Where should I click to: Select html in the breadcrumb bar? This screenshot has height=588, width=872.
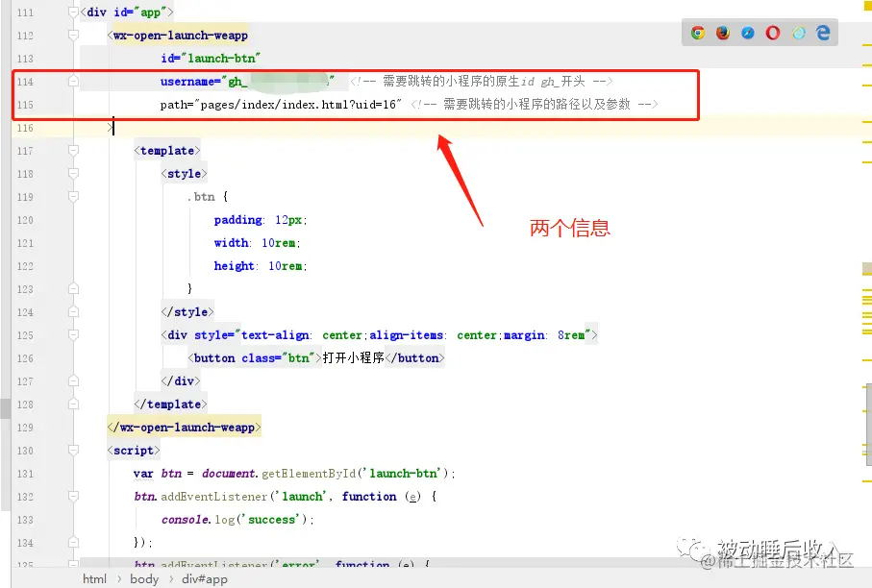coord(94,579)
